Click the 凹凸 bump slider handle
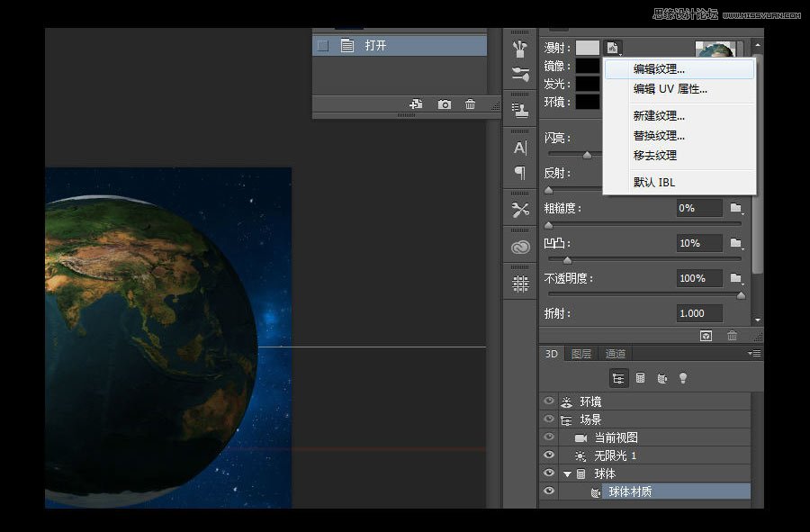Viewport: 810px width, 532px height. pyautogui.click(x=567, y=260)
